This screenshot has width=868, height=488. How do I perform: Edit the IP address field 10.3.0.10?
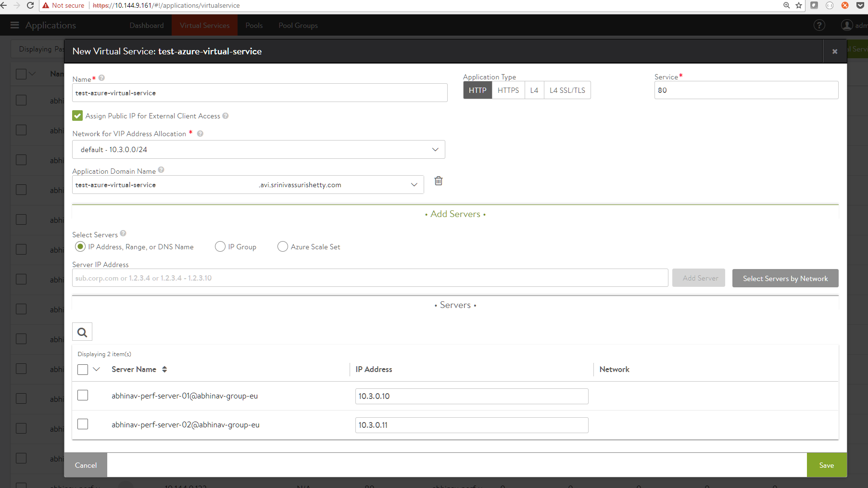click(472, 396)
